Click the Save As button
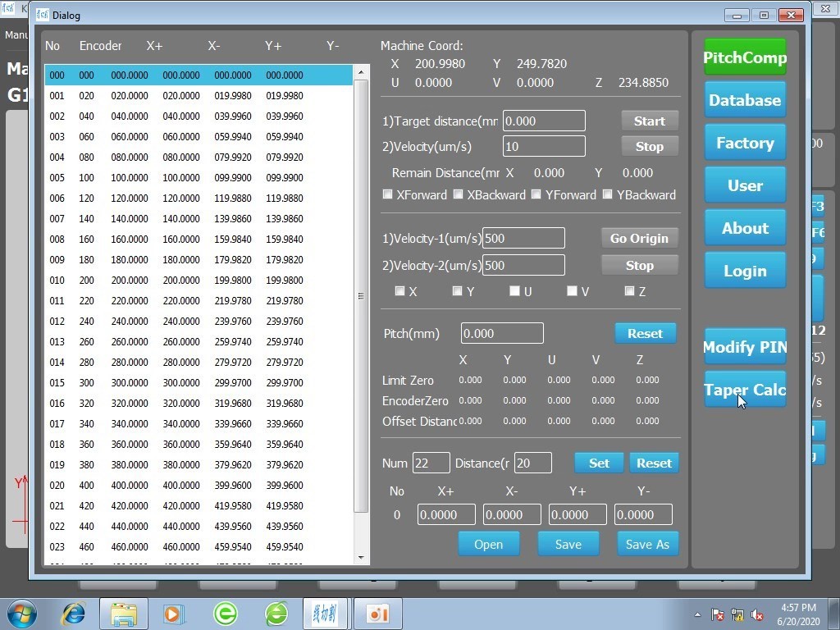 coord(647,544)
